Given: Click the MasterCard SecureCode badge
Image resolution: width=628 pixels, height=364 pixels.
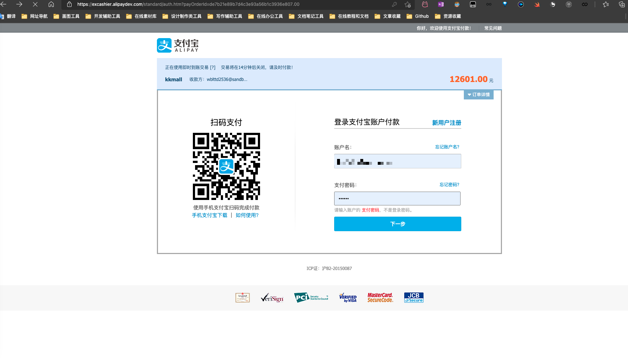Looking at the screenshot, I should pos(380,298).
